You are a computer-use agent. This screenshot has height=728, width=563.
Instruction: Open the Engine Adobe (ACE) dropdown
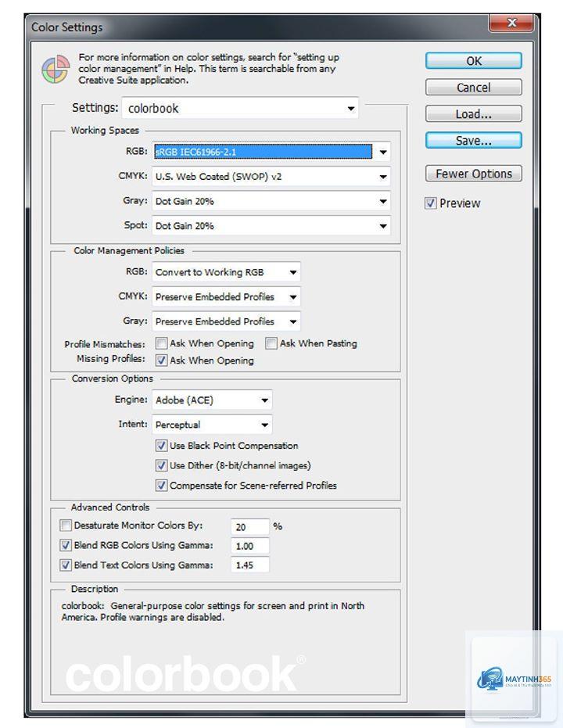point(212,400)
